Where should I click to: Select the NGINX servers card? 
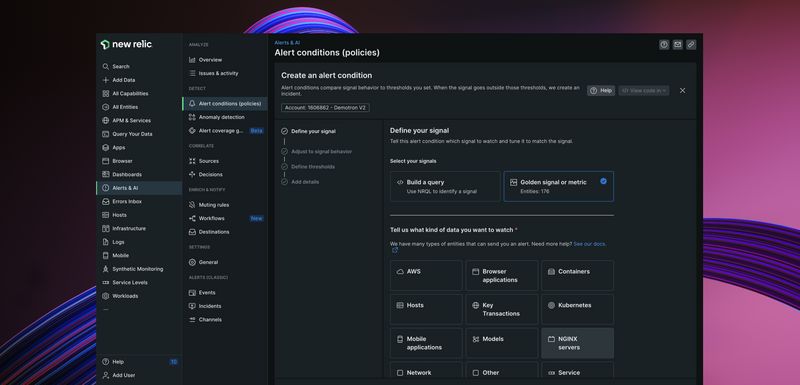pyautogui.click(x=578, y=343)
